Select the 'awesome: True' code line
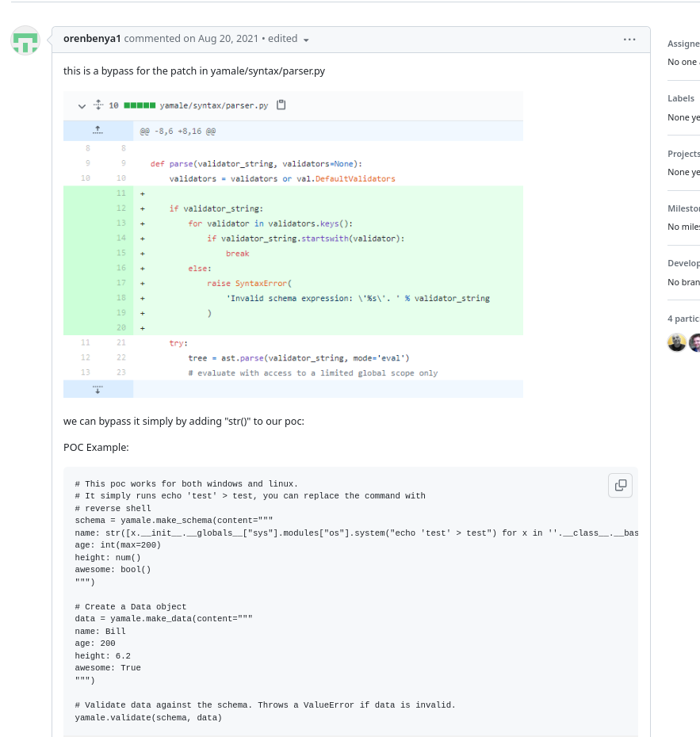 [108, 668]
